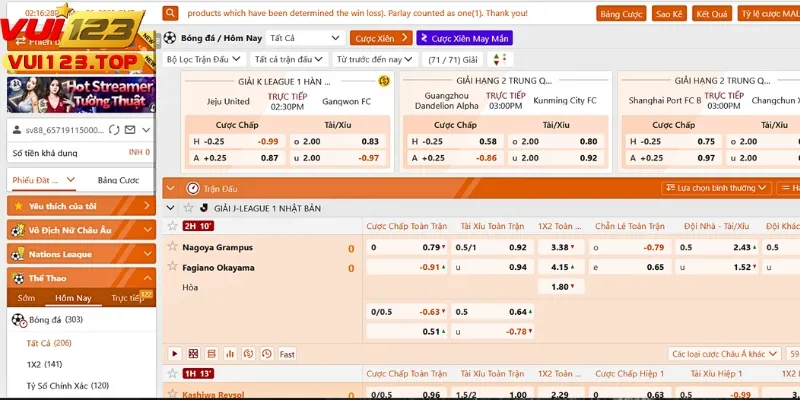Collapse the Trận Đấu header chevron

click(x=170, y=188)
